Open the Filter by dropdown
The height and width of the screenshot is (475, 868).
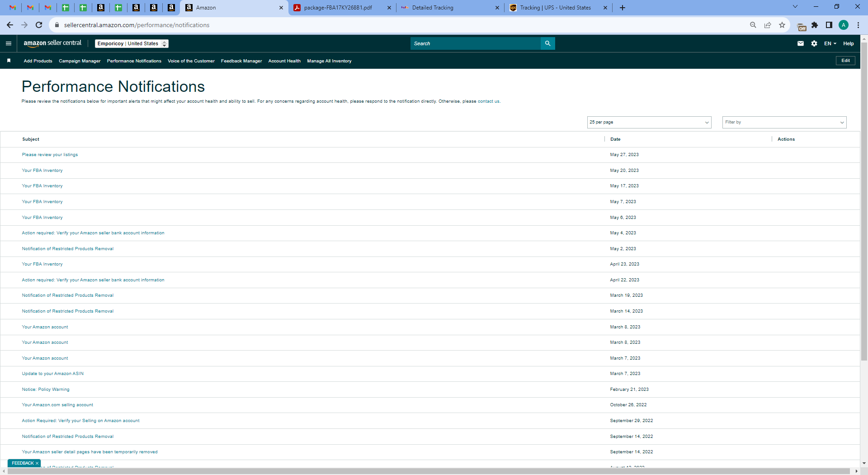[x=784, y=122]
